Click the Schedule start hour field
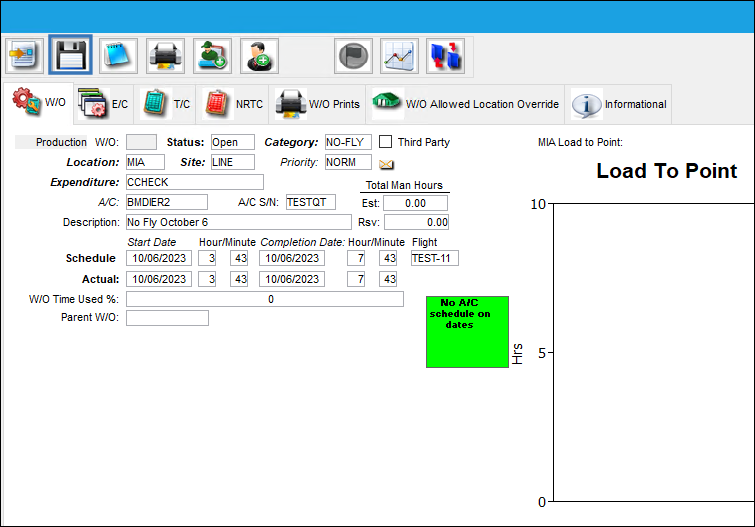This screenshot has width=755, height=527. click(207, 258)
